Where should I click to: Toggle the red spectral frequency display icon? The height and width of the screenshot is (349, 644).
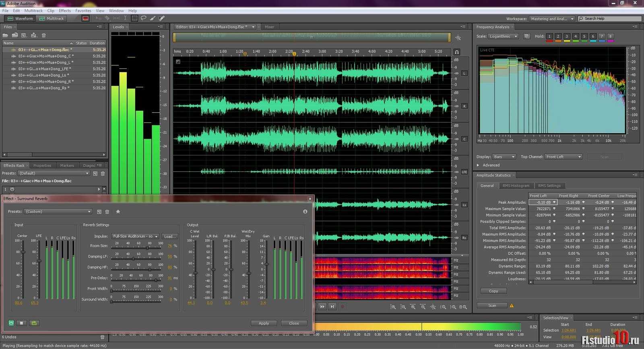tap(85, 19)
